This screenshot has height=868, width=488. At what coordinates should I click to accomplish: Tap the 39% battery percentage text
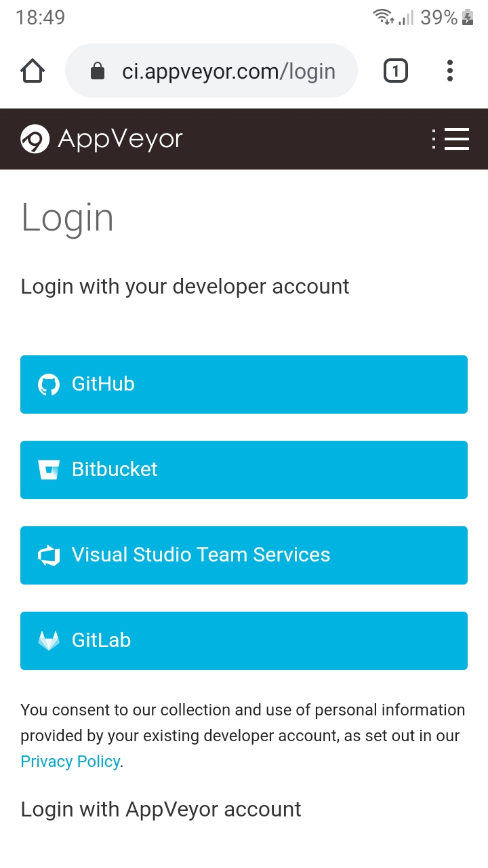pyautogui.click(x=439, y=18)
